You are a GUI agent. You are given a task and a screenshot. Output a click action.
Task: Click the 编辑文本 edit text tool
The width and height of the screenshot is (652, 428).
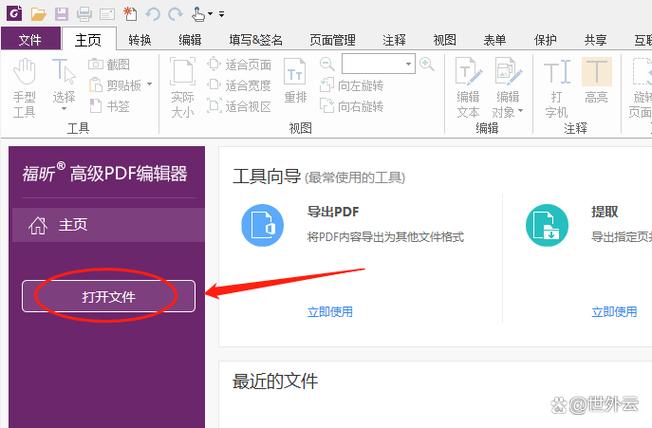[468, 88]
